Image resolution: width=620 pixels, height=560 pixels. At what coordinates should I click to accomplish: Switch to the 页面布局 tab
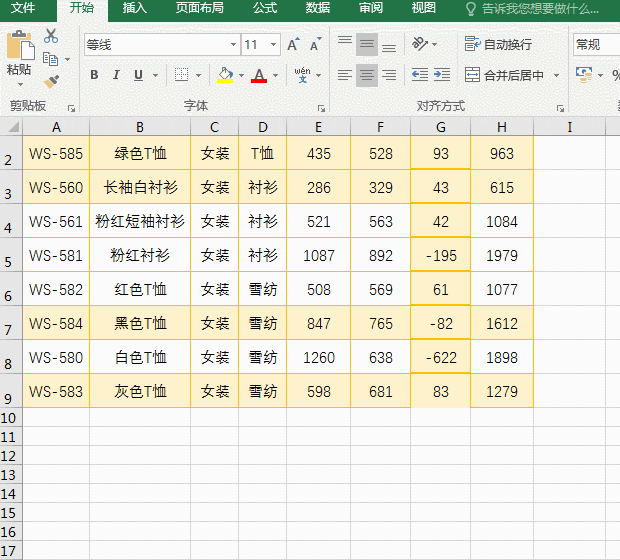coord(200,8)
